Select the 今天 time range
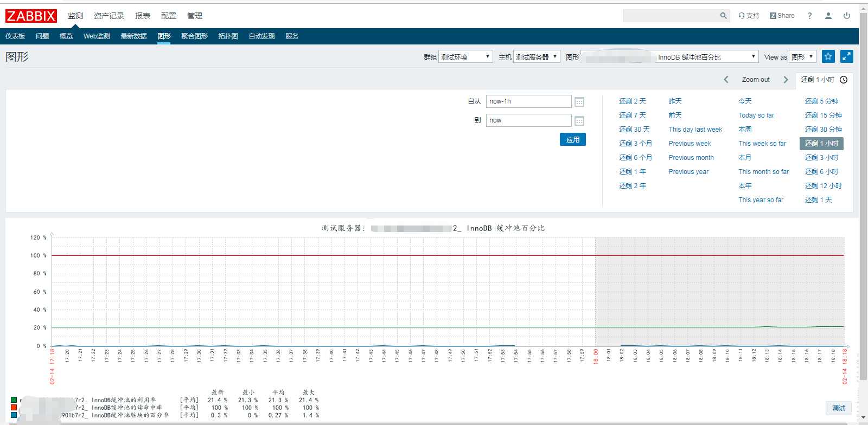This screenshot has width=868, height=425. coord(745,101)
